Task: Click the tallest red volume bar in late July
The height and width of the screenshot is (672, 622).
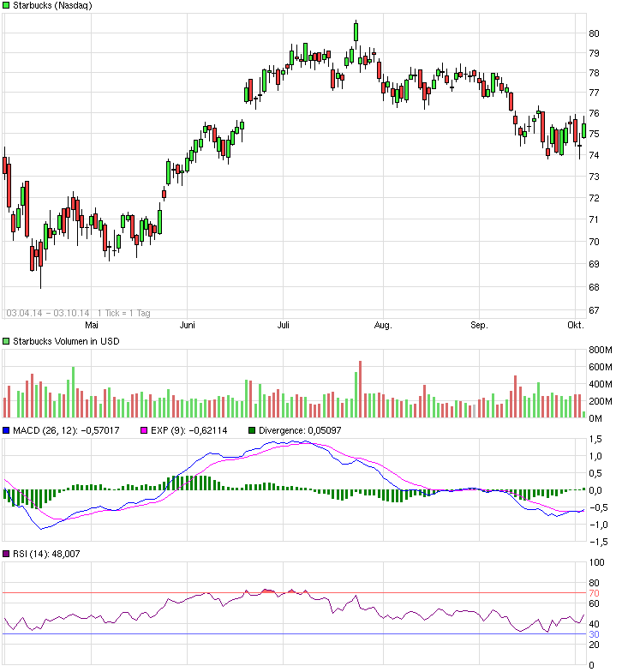Action: point(360,389)
